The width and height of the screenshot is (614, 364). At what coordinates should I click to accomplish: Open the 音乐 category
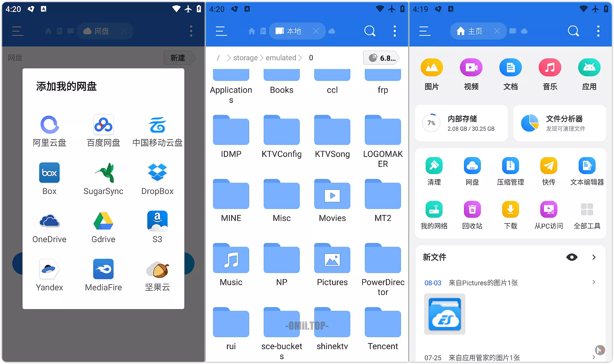(550, 74)
